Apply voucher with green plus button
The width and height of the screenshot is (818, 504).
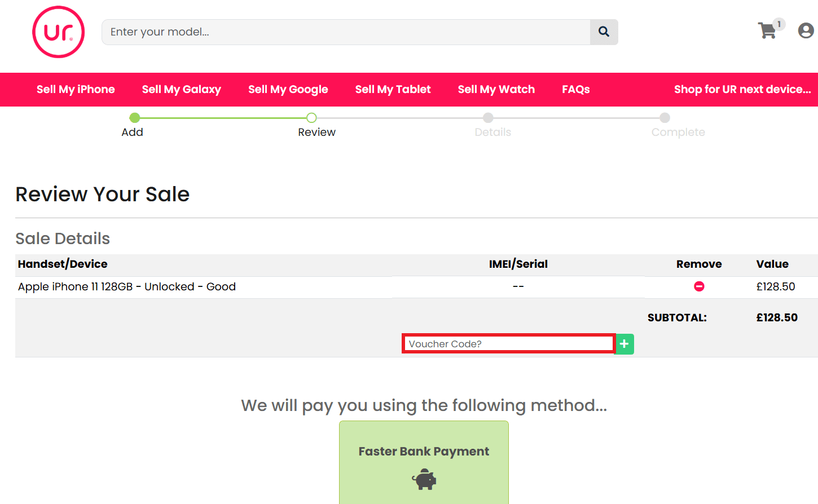625,344
